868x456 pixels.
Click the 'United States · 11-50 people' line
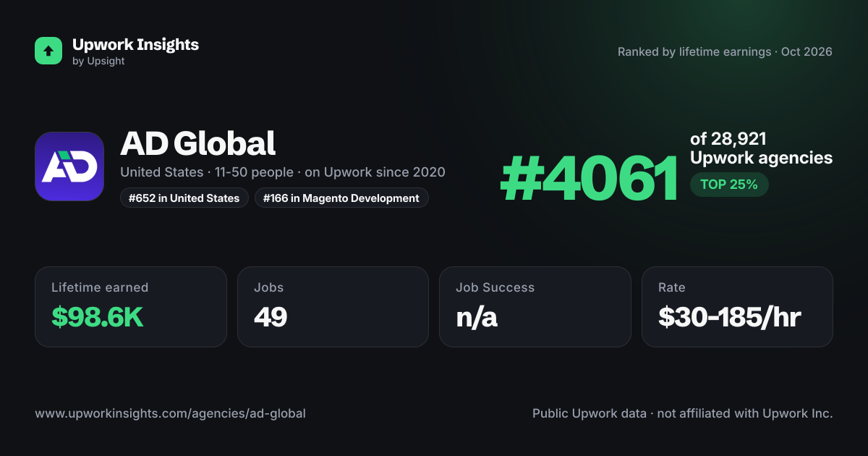coord(283,172)
